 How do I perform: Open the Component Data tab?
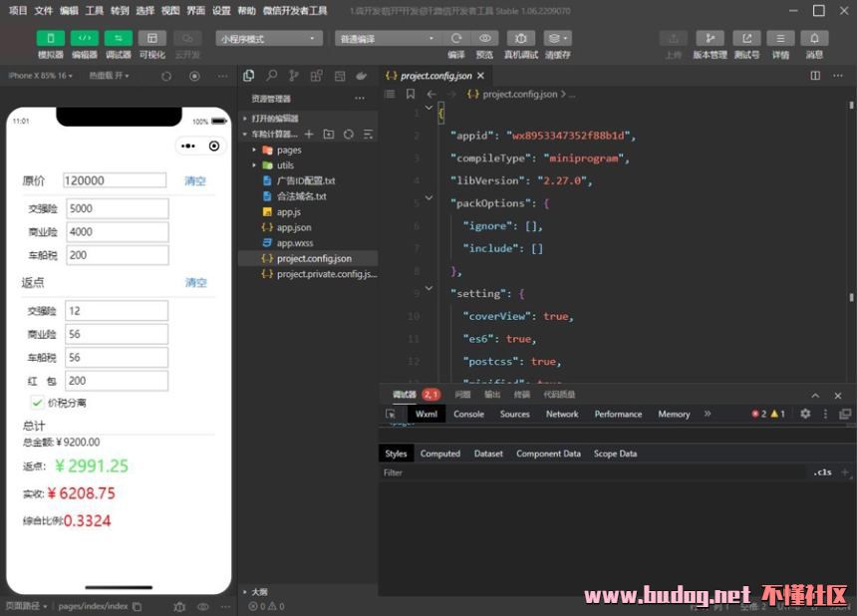pyautogui.click(x=548, y=454)
